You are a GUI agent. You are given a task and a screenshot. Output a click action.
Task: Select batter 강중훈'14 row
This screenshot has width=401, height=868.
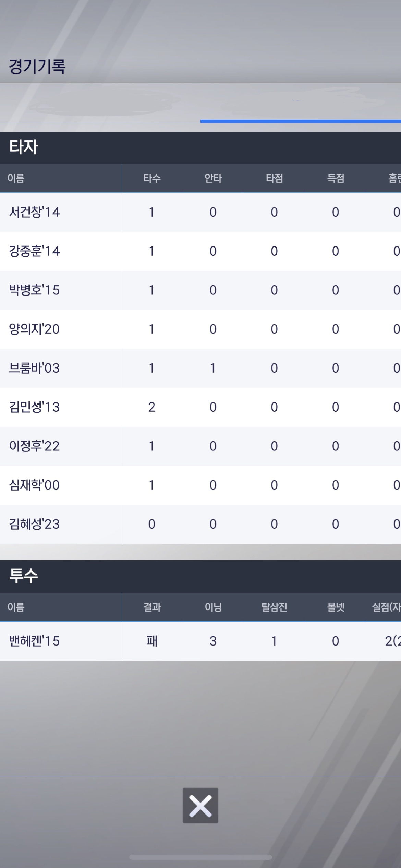click(34, 251)
